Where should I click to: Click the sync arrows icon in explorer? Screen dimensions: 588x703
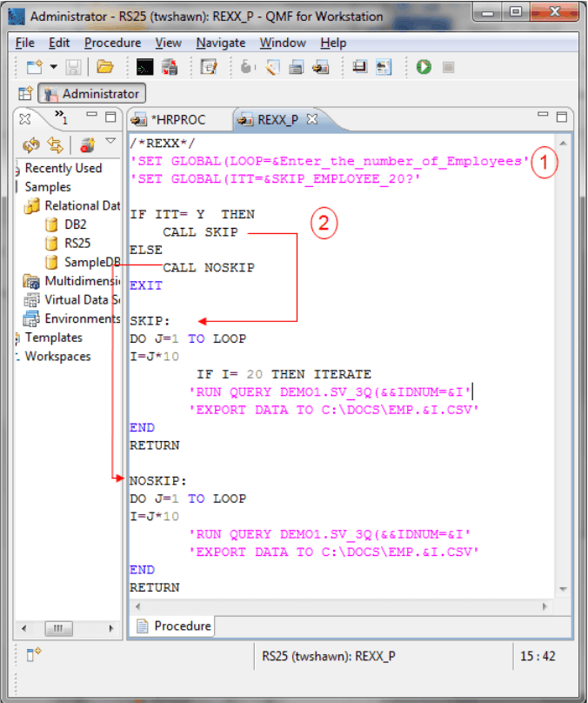[56, 144]
